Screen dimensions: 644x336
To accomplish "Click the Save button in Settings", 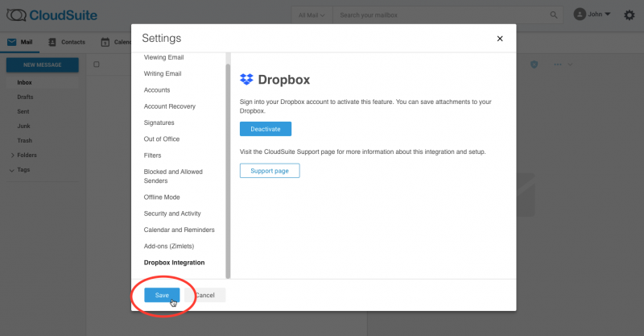I will [x=162, y=295].
